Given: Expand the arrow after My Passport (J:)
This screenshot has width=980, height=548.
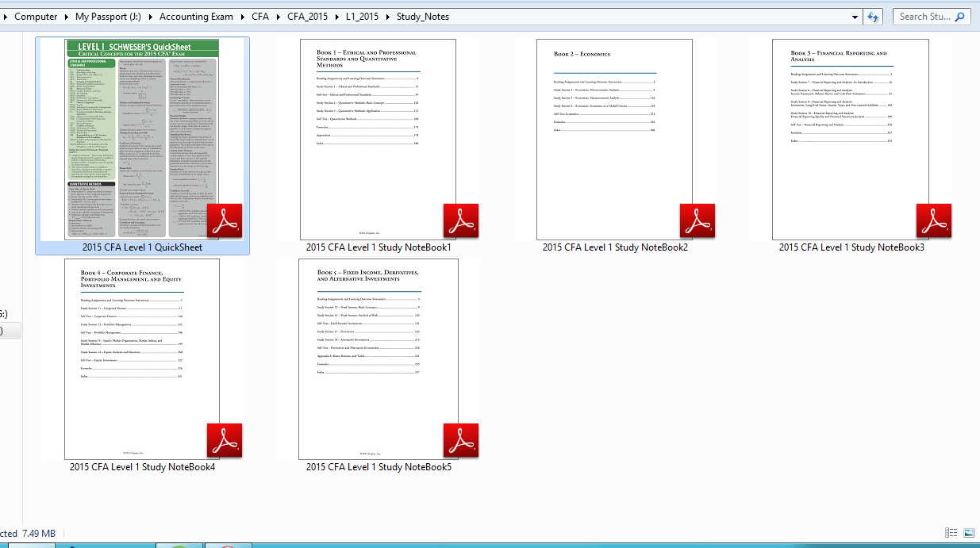Looking at the screenshot, I should tap(152, 17).
